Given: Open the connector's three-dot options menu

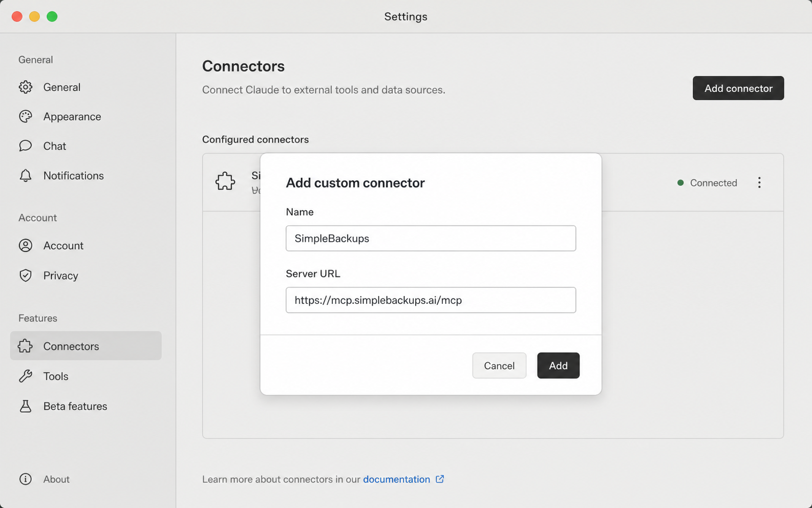Looking at the screenshot, I should 759,183.
